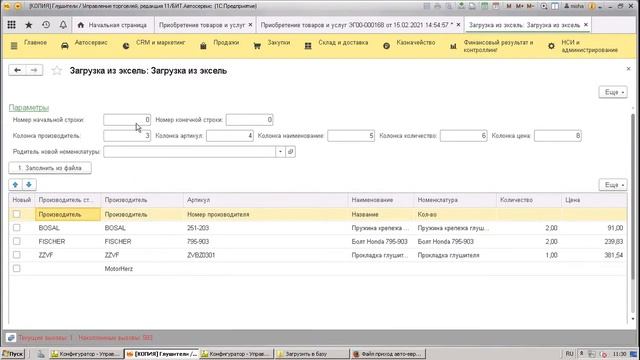
Task: Sort by Артикул column header
Action: tap(265, 200)
